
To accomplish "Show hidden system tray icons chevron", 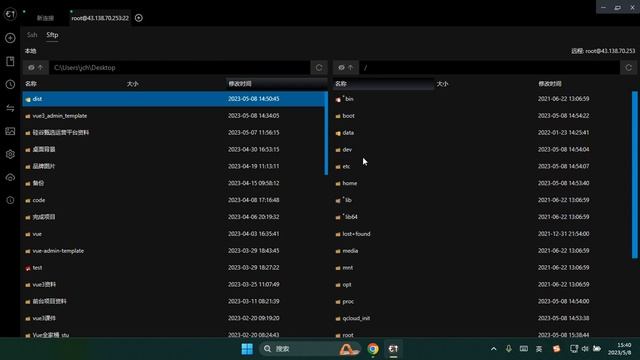I will [x=493, y=349].
